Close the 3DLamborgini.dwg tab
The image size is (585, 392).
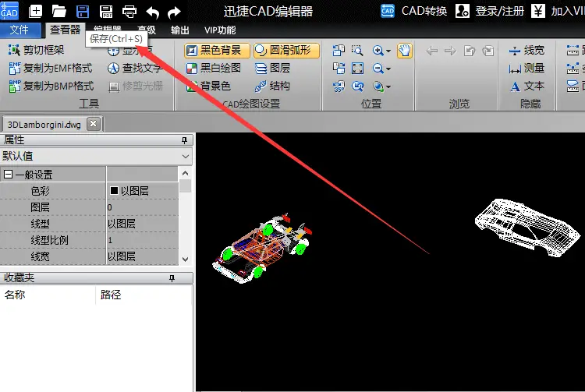pos(94,123)
